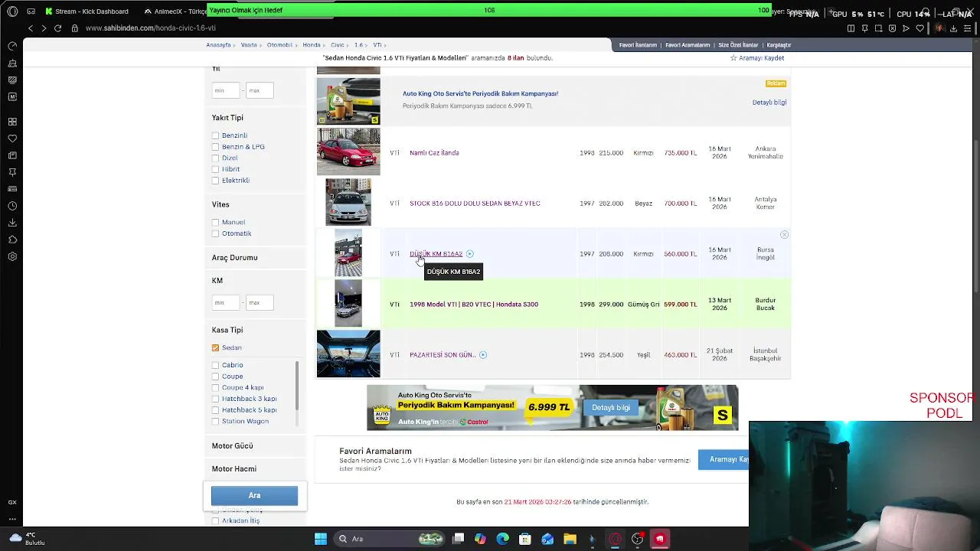980x551 pixels.
Task: Check the Hibrit checkbox
Action: click(x=215, y=169)
